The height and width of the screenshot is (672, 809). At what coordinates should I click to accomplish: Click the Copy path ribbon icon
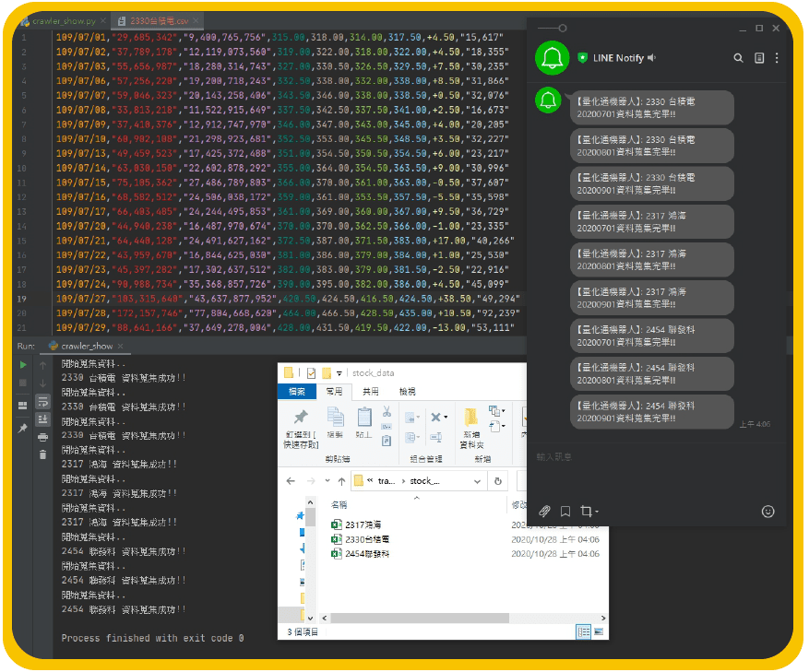pyautogui.click(x=387, y=427)
